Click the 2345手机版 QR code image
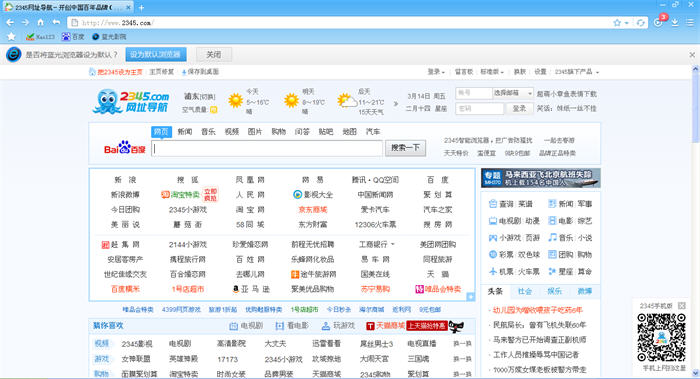 661,337
